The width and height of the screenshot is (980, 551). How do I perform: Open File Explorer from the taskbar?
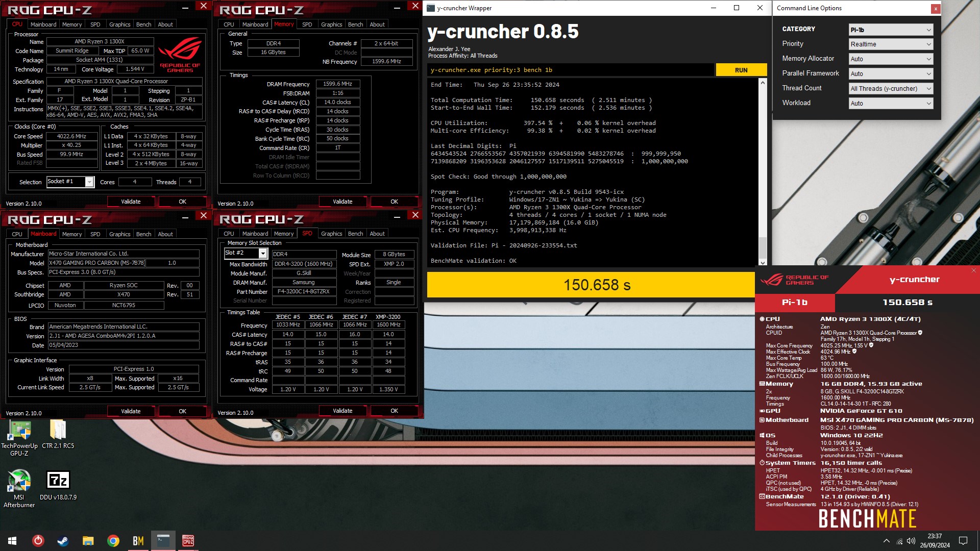(88, 541)
